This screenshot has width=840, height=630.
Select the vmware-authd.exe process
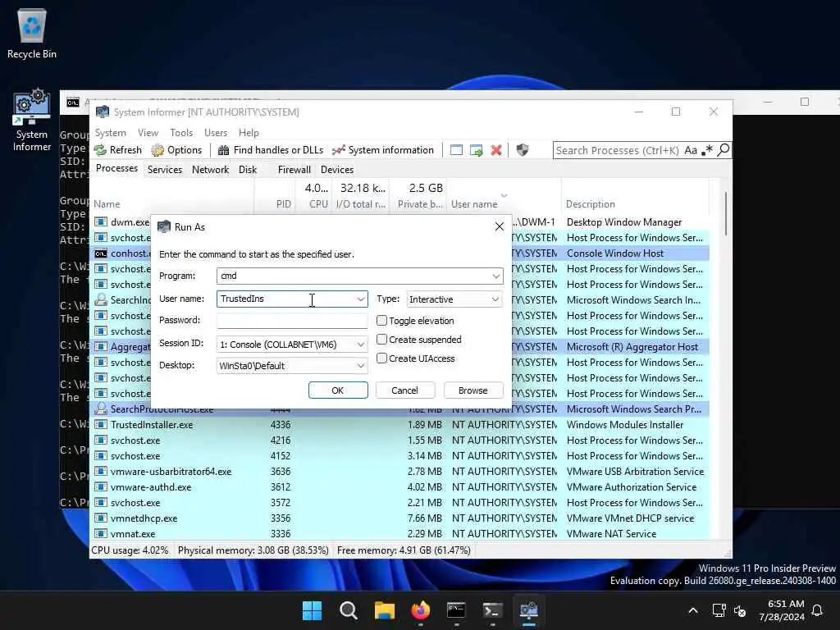(x=399, y=487)
